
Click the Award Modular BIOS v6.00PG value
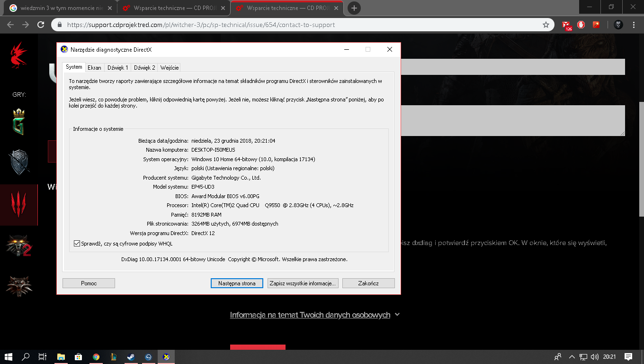(x=225, y=196)
